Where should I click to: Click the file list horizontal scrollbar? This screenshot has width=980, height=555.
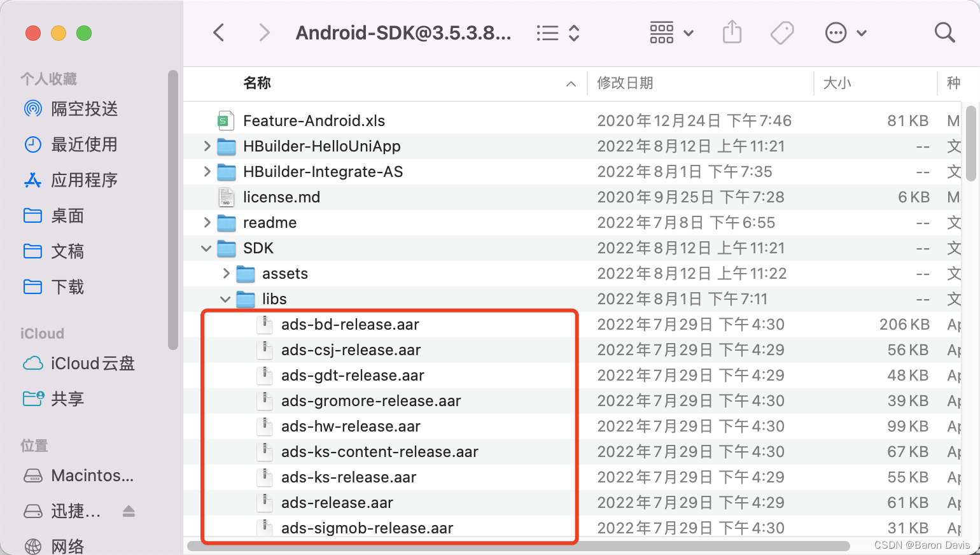pyautogui.click(x=519, y=546)
